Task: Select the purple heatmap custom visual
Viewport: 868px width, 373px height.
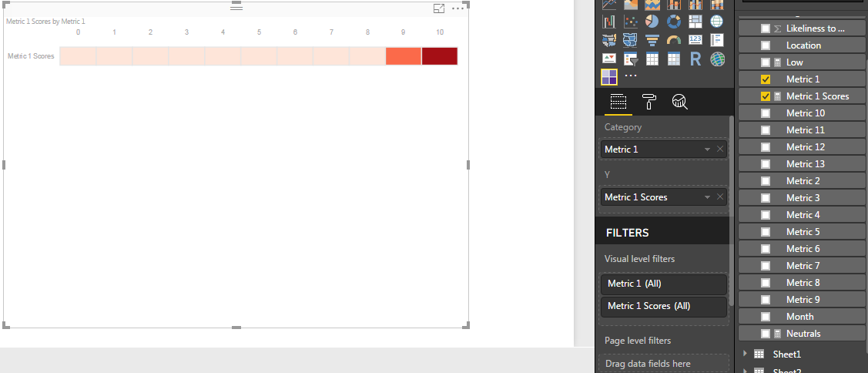Action: coord(609,77)
